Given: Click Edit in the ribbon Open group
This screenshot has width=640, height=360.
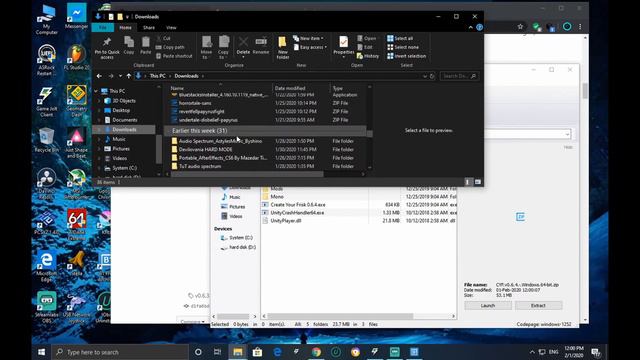Looking at the screenshot, I should tap(364, 47).
